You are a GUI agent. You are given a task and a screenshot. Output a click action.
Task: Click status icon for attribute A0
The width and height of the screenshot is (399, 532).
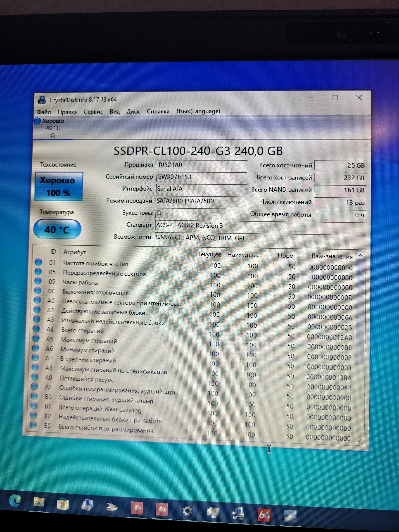pos(37,300)
